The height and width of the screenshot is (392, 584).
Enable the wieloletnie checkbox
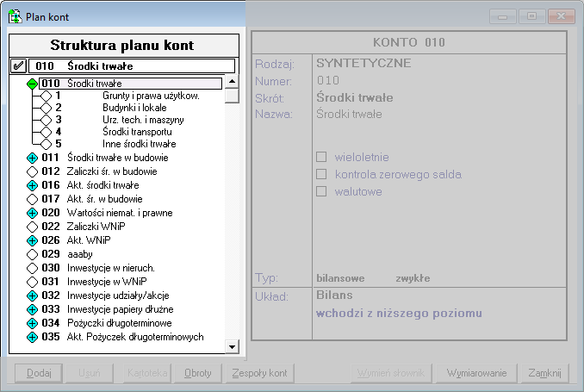coord(322,157)
